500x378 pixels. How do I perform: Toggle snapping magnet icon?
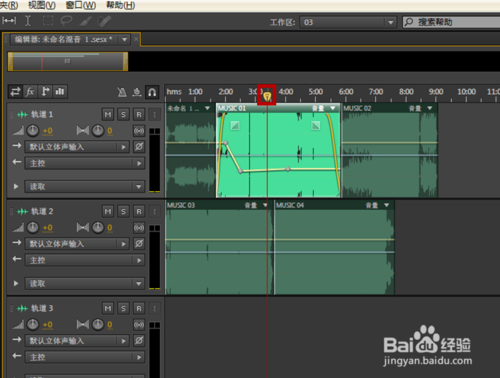pos(152,92)
